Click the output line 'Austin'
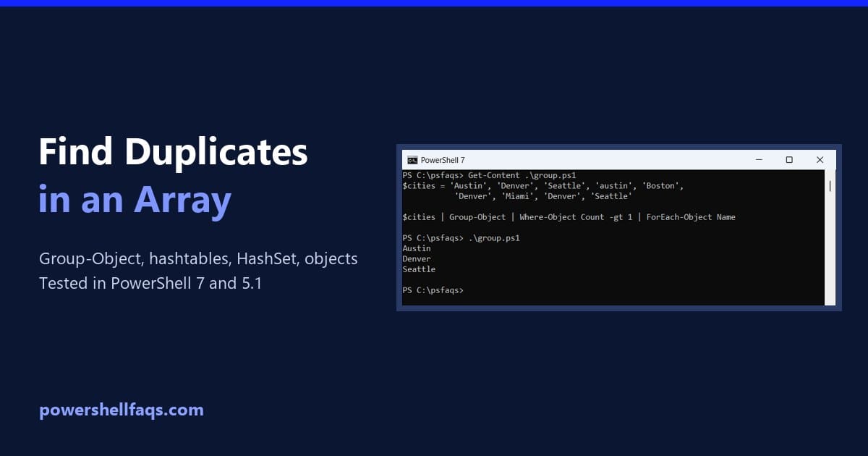Screen dimensions: 868x456 point(417,248)
